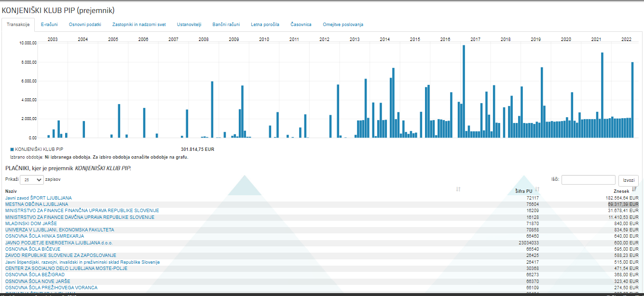Viewport: 644px width, 296px height.
Task: Select the Zastopniki in nadzorni svet tab
Action: coord(139,25)
